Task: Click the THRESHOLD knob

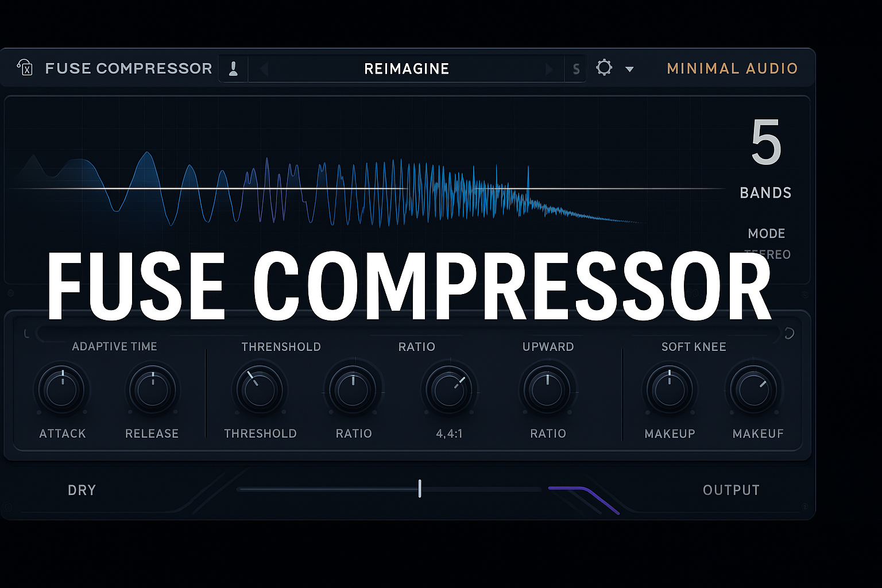Action: tap(260, 390)
